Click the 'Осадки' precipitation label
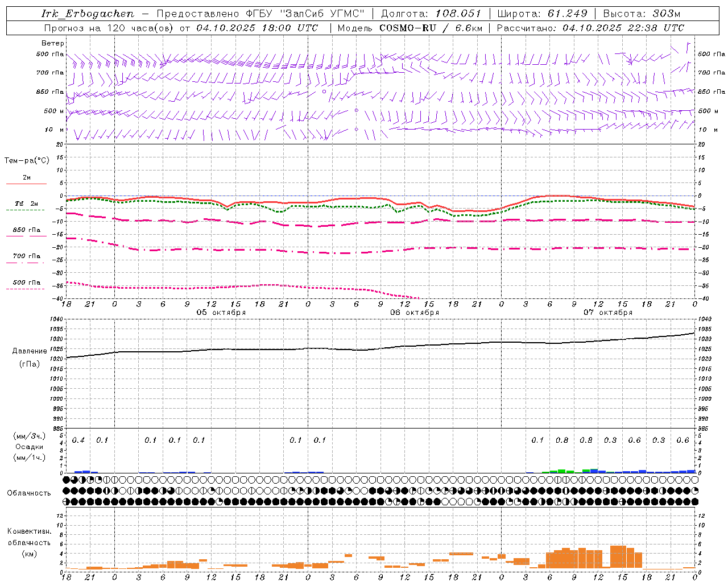The width and height of the screenshot is (728, 582). pos(30,447)
